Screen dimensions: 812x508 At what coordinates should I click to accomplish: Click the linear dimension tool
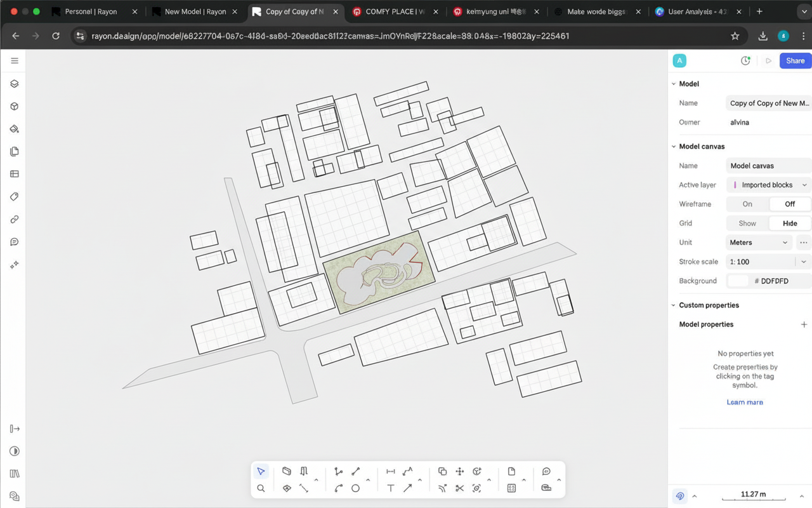(x=391, y=471)
